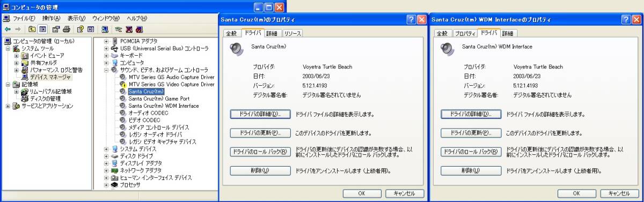Select Santa Cruz(tm) WDM Interface in device tree
The width and height of the screenshot is (644, 202).
[164, 106]
